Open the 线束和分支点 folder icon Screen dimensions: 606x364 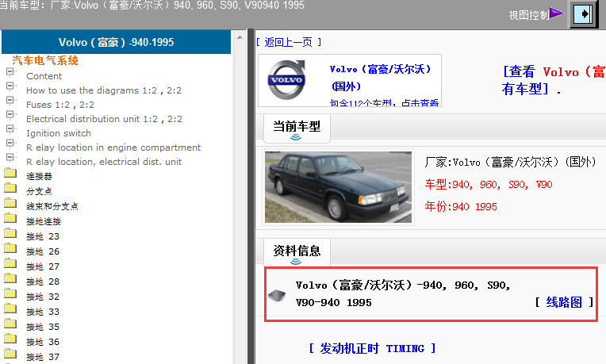point(10,203)
